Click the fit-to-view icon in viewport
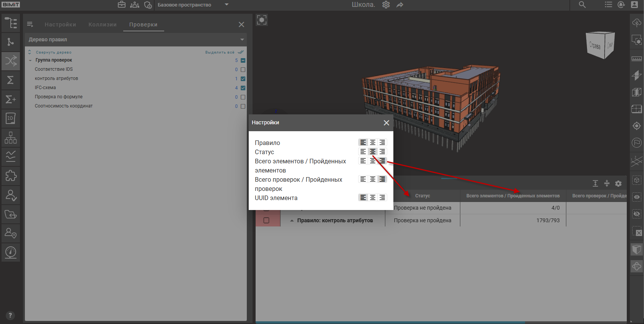 [262, 20]
